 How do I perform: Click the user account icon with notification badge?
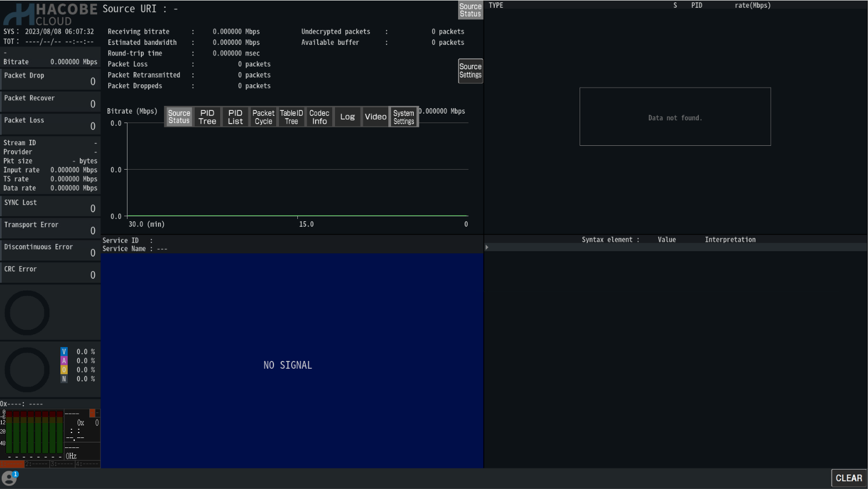point(9,478)
